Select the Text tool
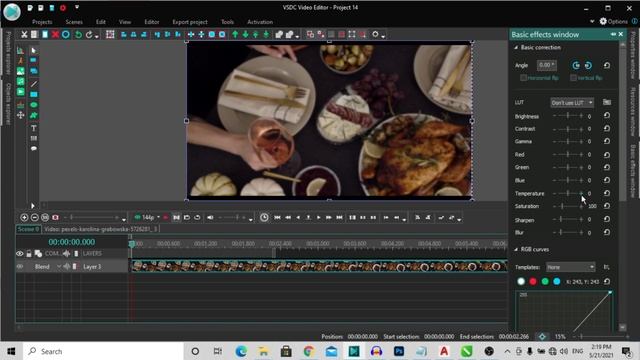The height and width of the screenshot is (360, 640). pyautogui.click(x=33, y=128)
